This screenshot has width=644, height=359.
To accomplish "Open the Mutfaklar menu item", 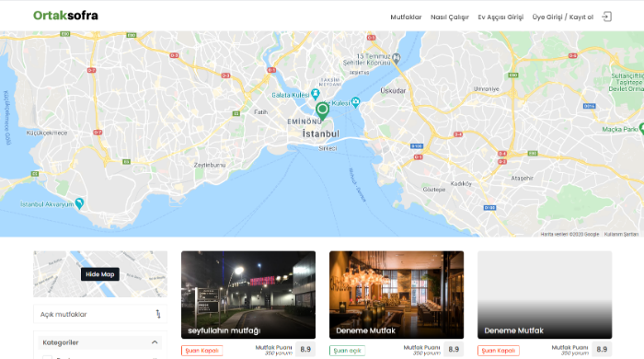I will pyautogui.click(x=406, y=17).
